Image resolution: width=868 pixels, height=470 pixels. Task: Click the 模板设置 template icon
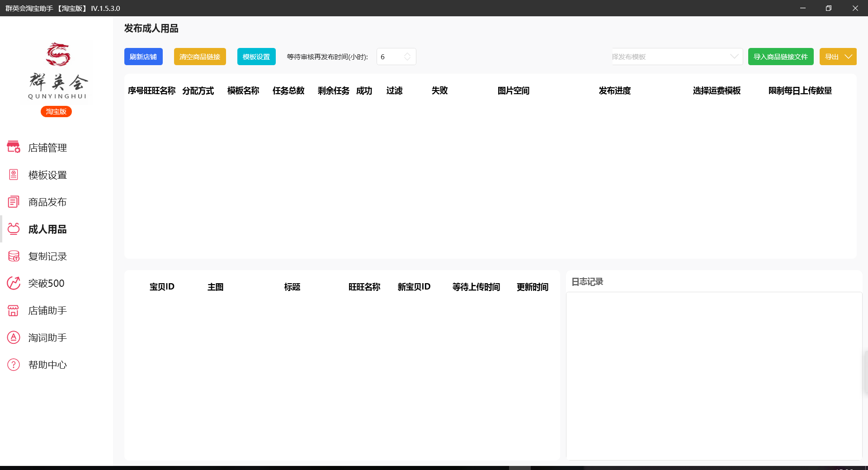point(14,175)
